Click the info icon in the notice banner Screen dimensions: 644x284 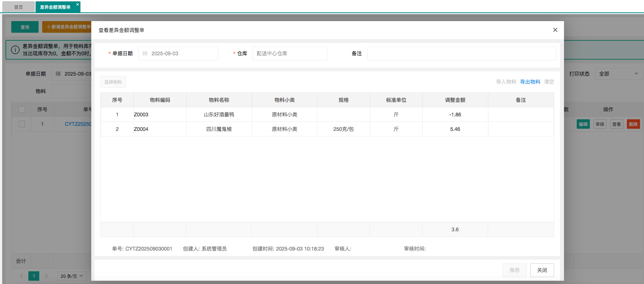[x=15, y=50]
